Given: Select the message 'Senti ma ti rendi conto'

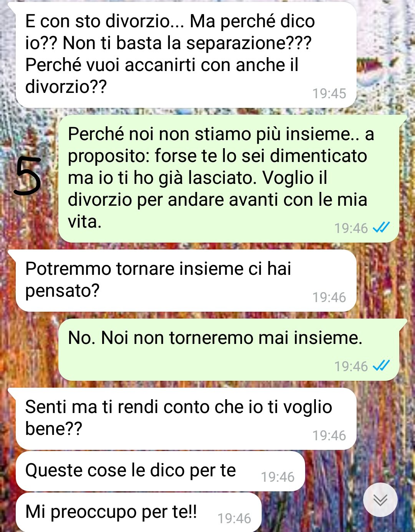Looking at the screenshot, I should coord(186,419).
